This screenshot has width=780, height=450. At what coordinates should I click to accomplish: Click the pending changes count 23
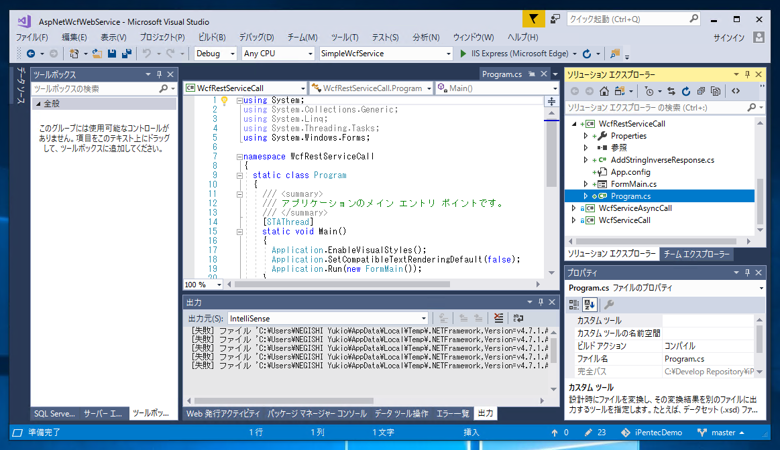click(595, 433)
